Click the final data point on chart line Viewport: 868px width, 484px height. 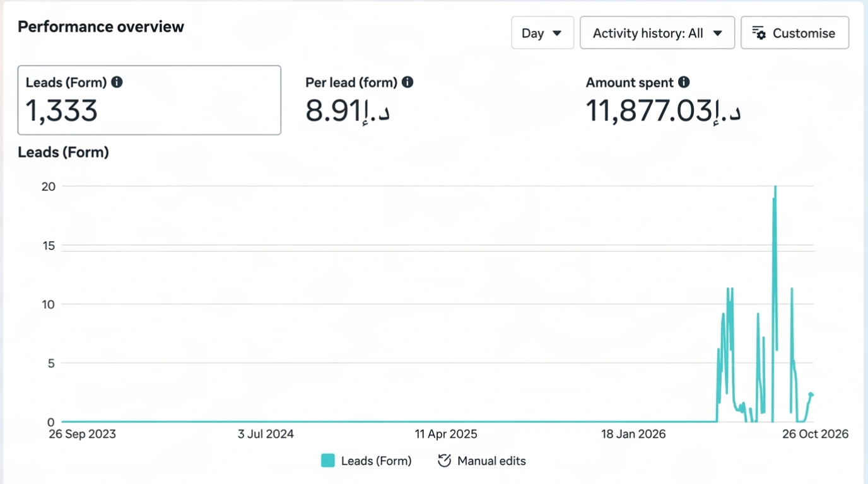[x=811, y=395]
